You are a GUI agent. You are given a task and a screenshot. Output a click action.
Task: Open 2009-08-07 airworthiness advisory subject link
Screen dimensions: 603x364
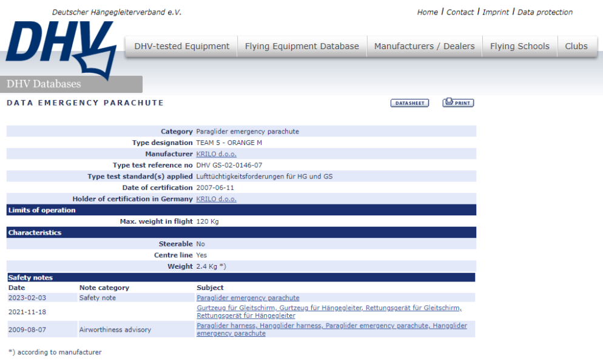pyautogui.click(x=332, y=329)
